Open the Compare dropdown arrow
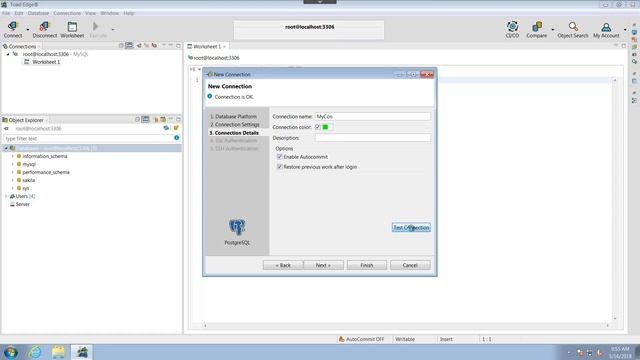Image resolution: width=640 pixels, height=360 pixels. (553, 29)
